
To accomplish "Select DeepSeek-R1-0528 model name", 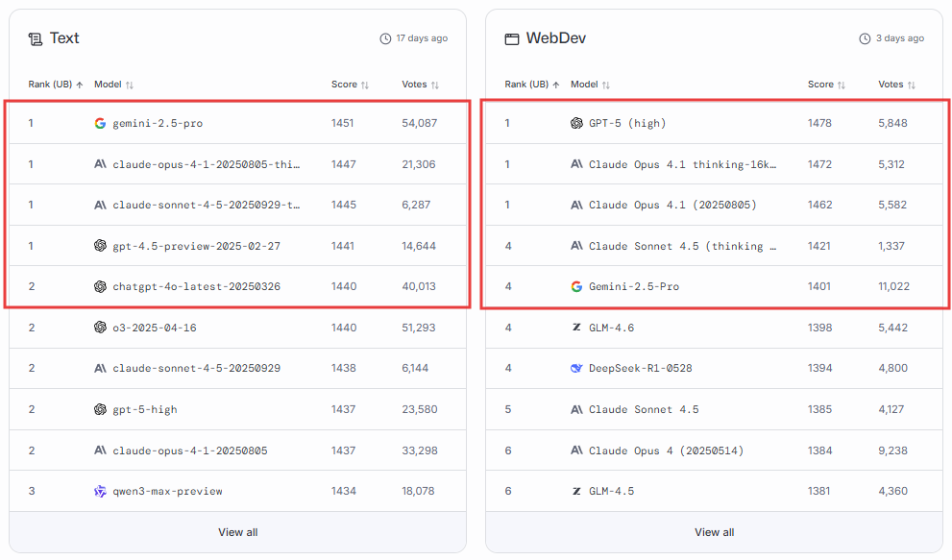I will point(641,369).
